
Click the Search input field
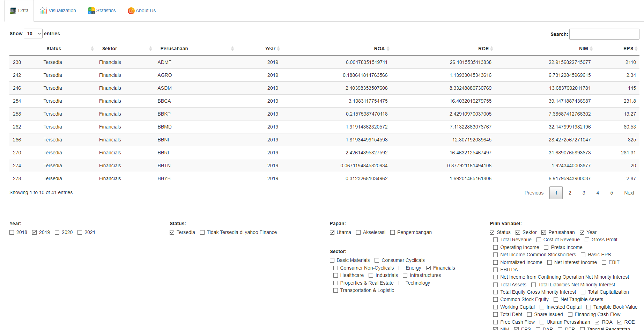tap(604, 34)
